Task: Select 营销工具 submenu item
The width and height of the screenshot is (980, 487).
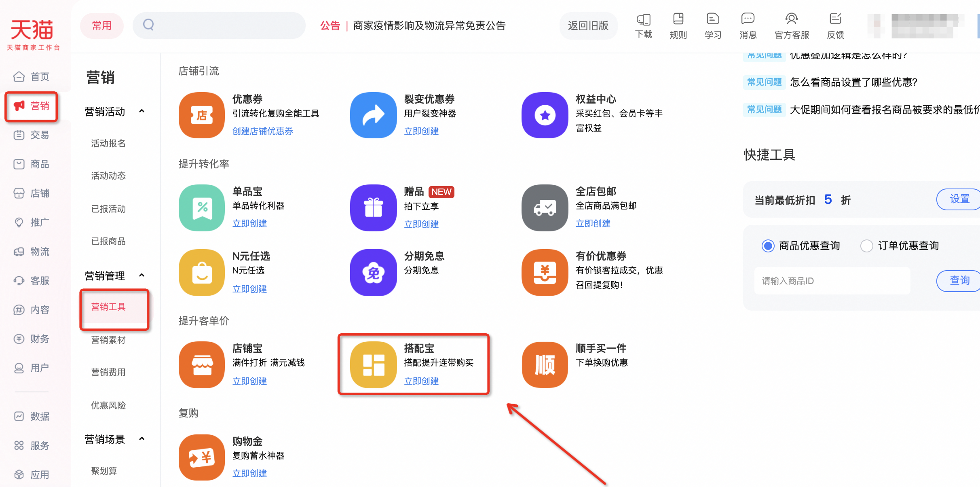Action: point(108,307)
